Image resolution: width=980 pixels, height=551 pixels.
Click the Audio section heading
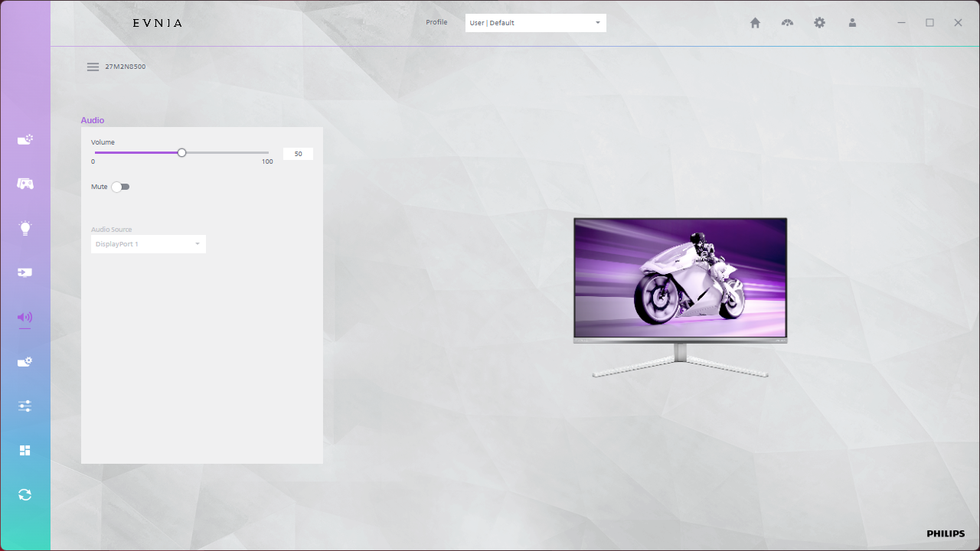[x=93, y=120]
